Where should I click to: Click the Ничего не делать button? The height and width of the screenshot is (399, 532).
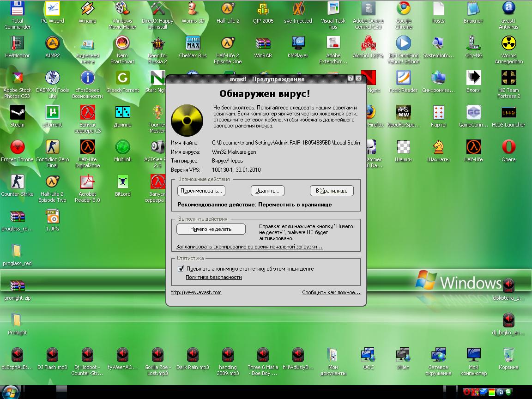pyautogui.click(x=211, y=229)
